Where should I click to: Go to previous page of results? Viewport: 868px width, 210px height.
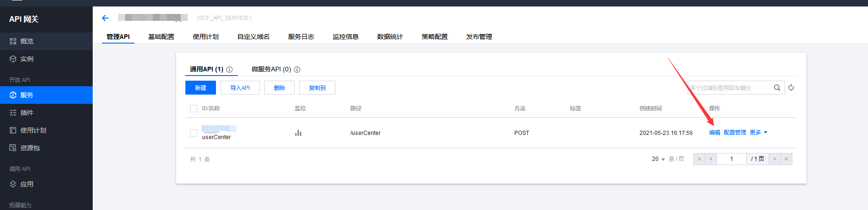710,159
